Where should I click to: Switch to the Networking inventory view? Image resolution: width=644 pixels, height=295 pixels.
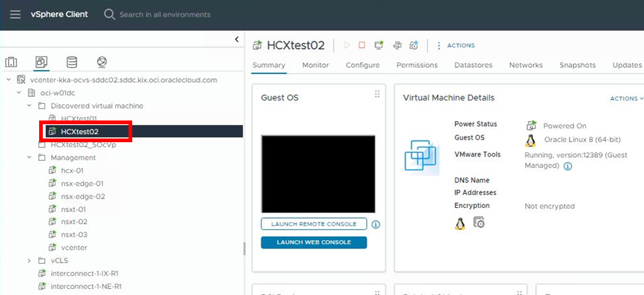point(102,62)
